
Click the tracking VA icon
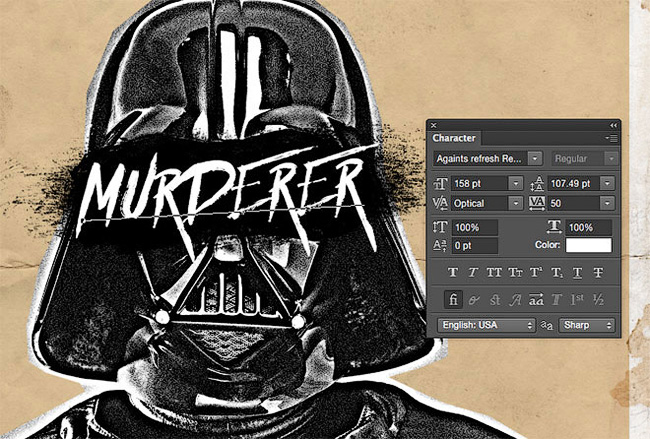tap(537, 203)
